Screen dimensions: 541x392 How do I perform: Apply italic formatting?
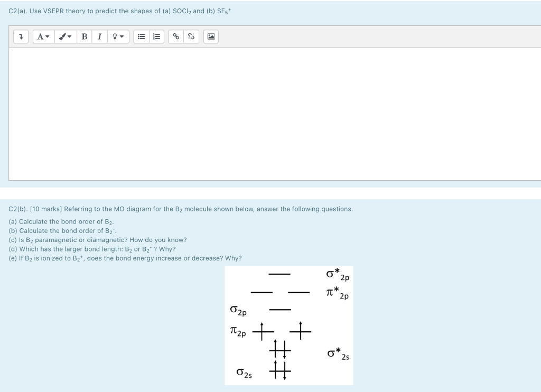tap(99, 36)
